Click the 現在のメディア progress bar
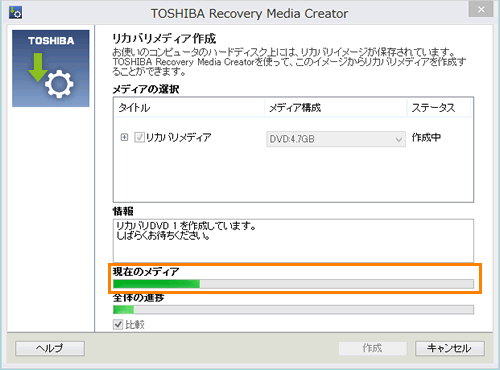 (x=293, y=284)
